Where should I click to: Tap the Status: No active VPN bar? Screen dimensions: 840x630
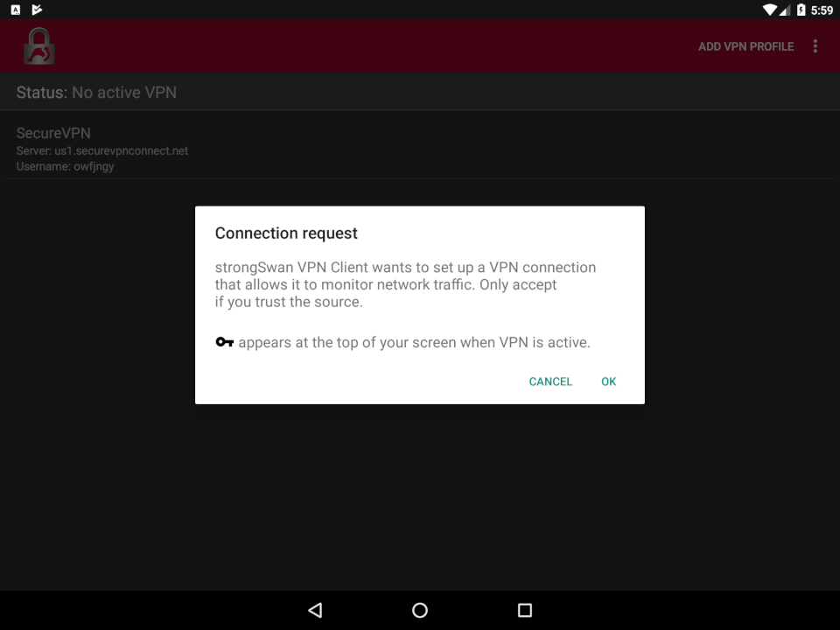(420, 92)
